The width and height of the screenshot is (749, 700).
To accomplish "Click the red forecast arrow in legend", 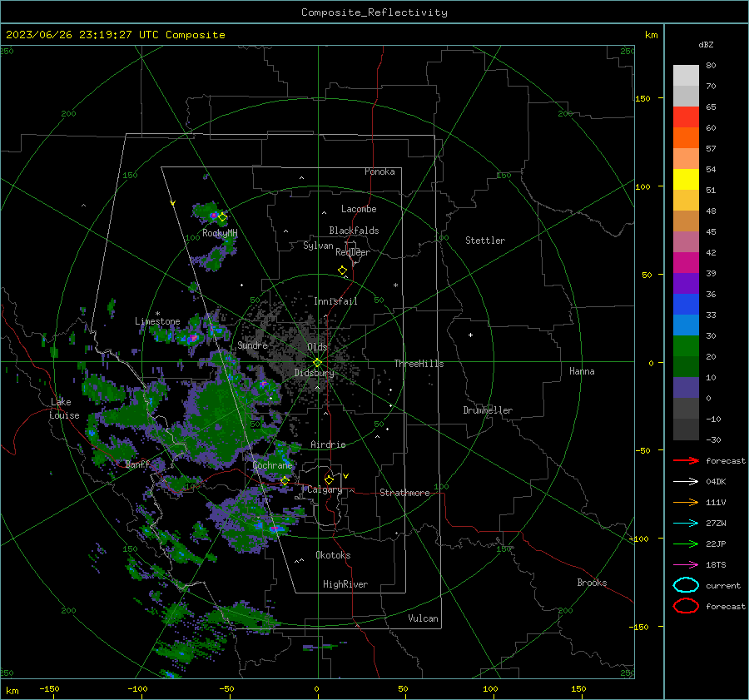I will 686,460.
